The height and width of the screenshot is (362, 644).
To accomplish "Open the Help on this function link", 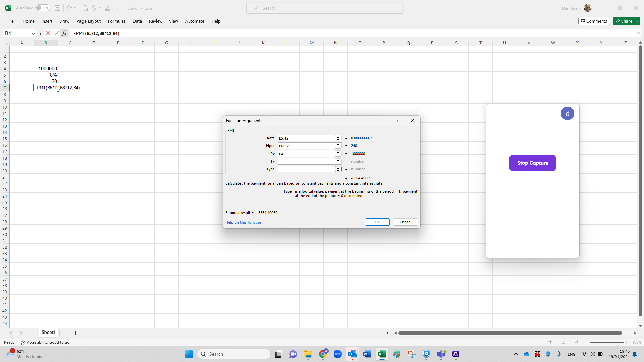I will [x=244, y=222].
